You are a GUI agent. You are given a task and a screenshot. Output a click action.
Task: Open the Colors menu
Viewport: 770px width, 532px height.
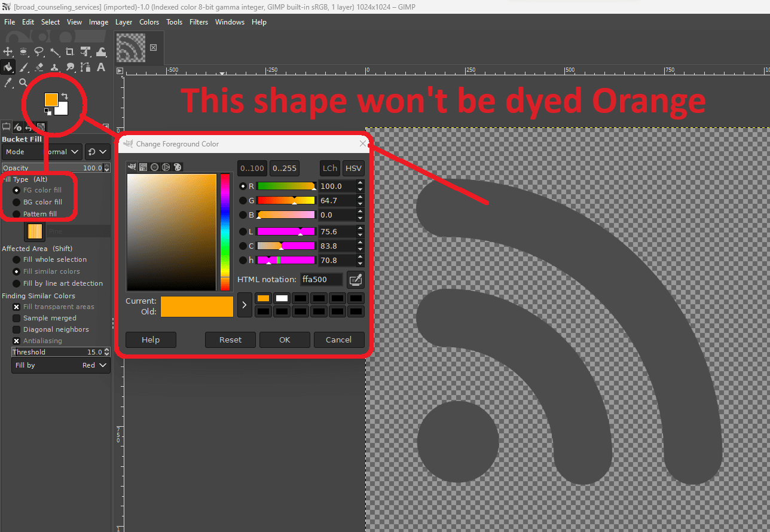pyautogui.click(x=149, y=22)
